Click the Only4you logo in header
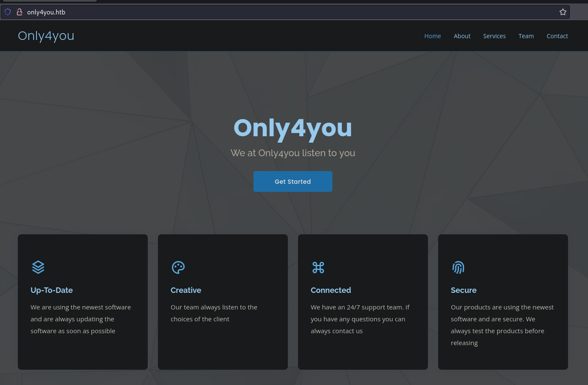588x385 pixels. pos(46,36)
